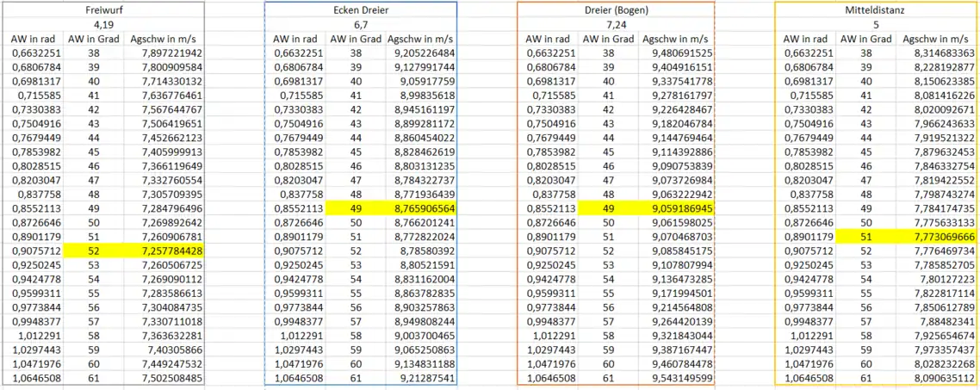Click "AW in rad" header in Ecken Dreier table

pos(299,39)
